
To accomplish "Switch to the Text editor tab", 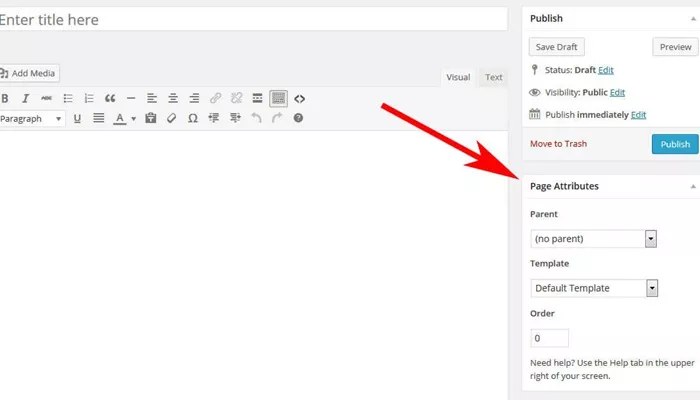I will point(493,77).
